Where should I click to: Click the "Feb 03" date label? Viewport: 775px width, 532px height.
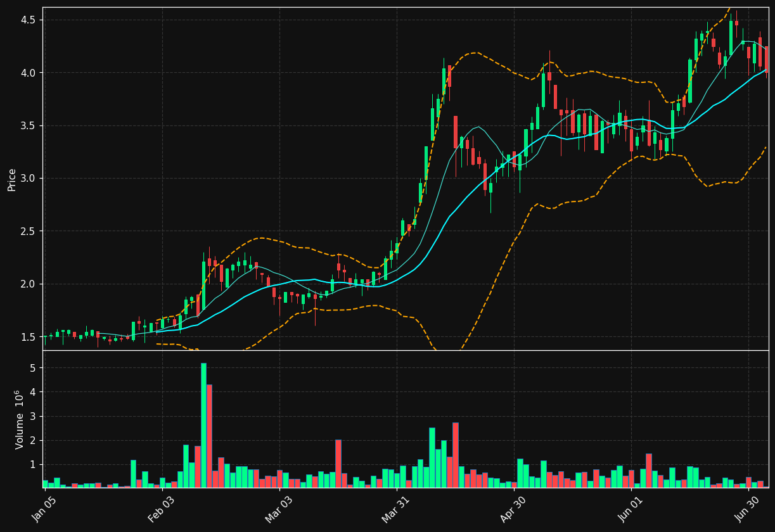(161, 509)
